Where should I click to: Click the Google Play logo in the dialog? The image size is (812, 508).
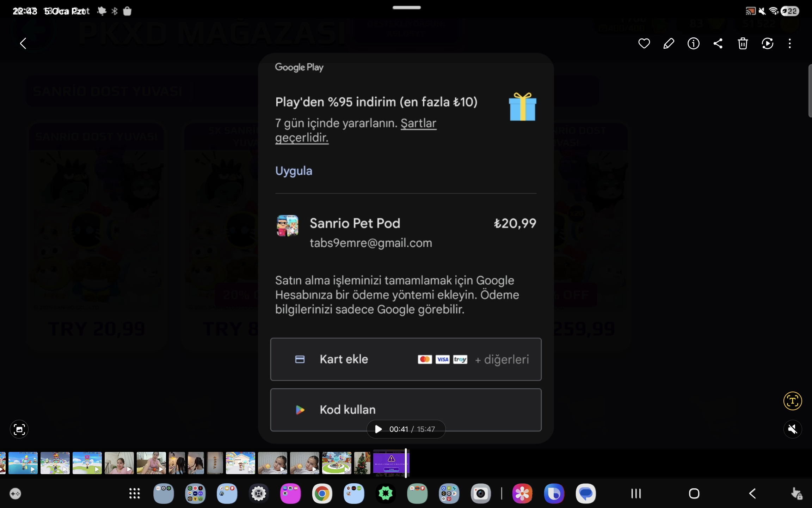pyautogui.click(x=299, y=67)
